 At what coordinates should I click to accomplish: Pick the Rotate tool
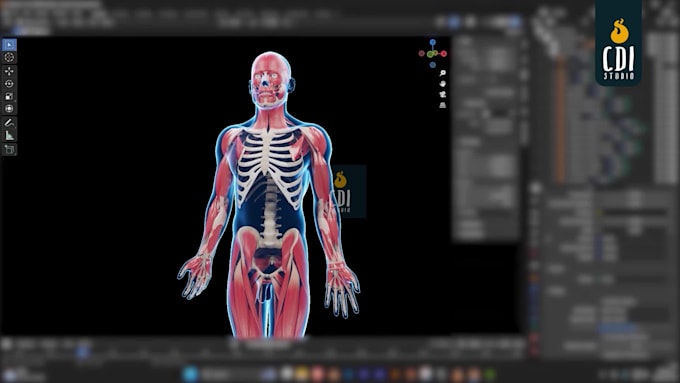[x=9, y=84]
